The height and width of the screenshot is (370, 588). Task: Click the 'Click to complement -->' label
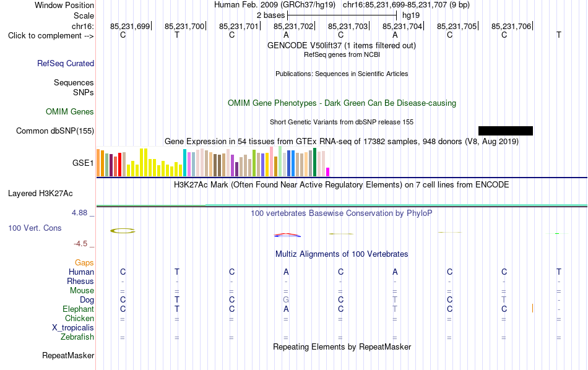51,36
